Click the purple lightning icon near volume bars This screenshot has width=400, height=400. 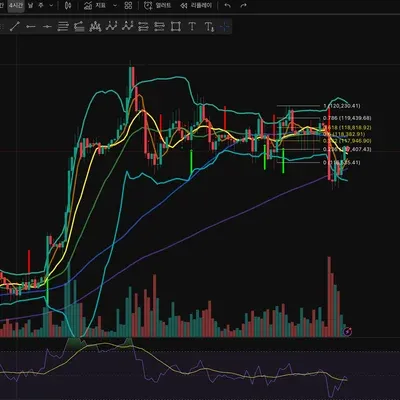347,332
